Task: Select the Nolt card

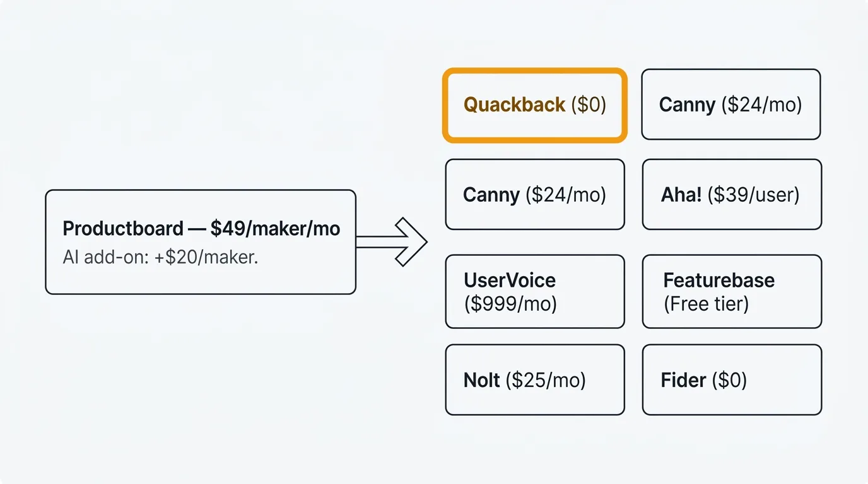Action: point(534,380)
